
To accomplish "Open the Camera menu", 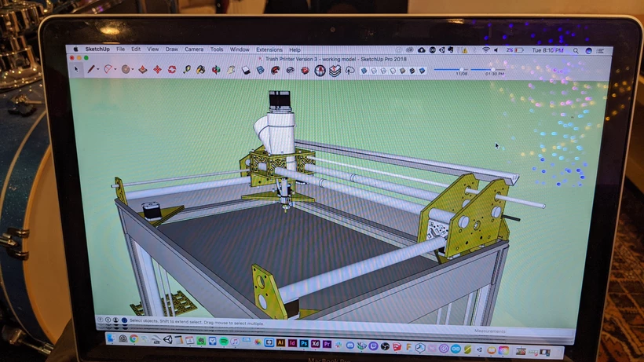I will [x=194, y=49].
